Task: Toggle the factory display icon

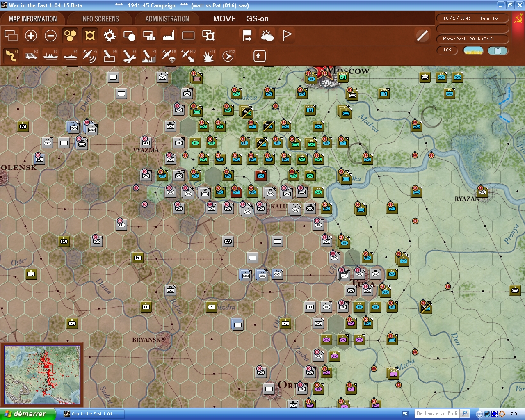Action: (169, 36)
